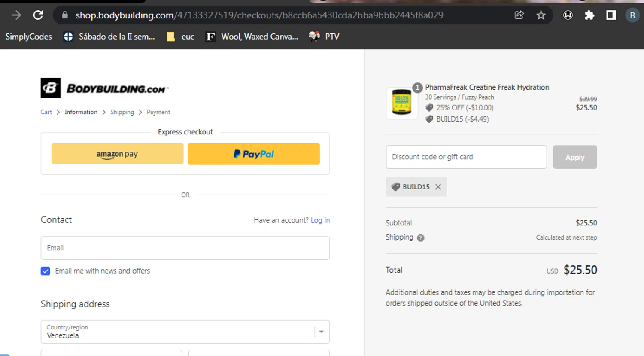Toggle the browser side panel
Screen dimensions: 644x356
pos(611,15)
